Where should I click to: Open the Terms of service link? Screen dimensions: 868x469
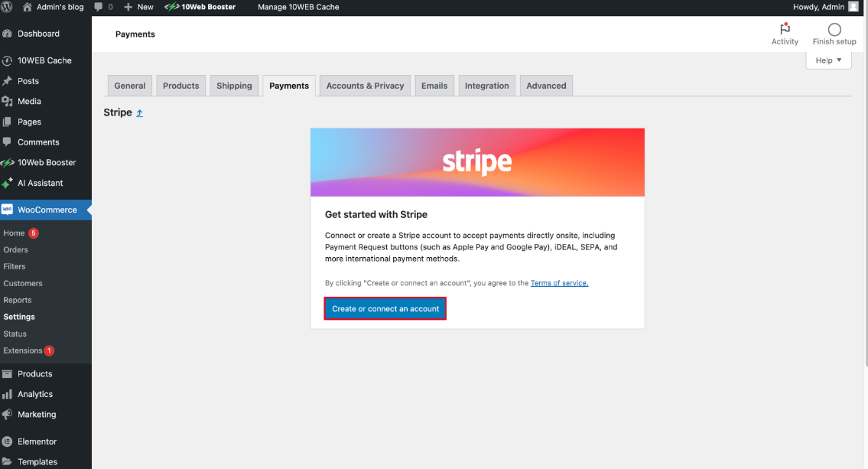(559, 282)
